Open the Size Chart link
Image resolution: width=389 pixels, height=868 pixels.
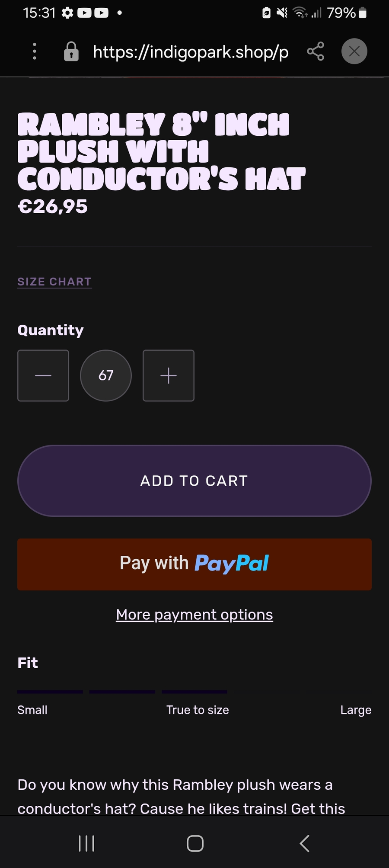[54, 282]
